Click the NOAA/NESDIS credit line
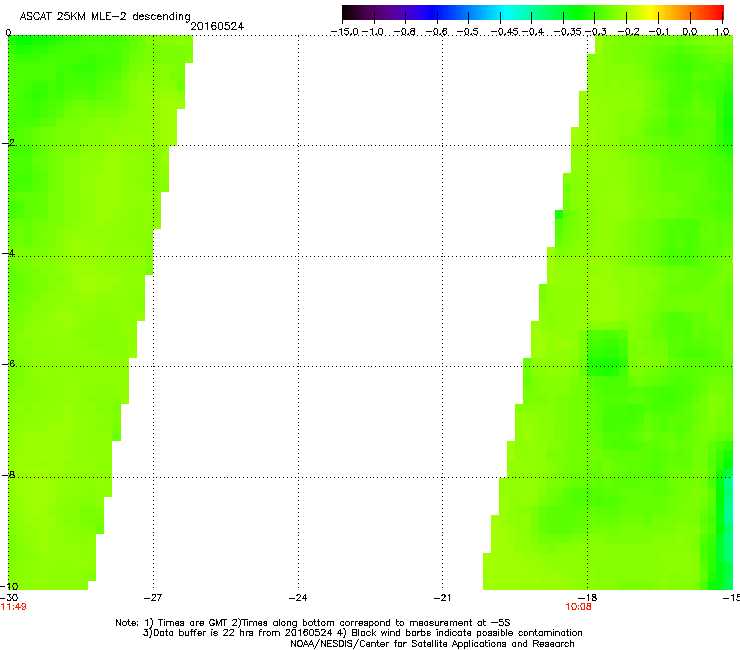This screenshot has width=740, height=650. 432,644
